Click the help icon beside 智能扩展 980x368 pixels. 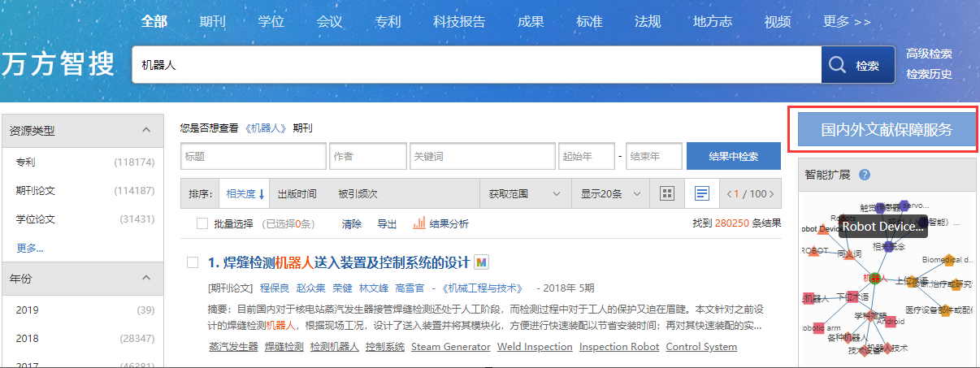(x=865, y=175)
